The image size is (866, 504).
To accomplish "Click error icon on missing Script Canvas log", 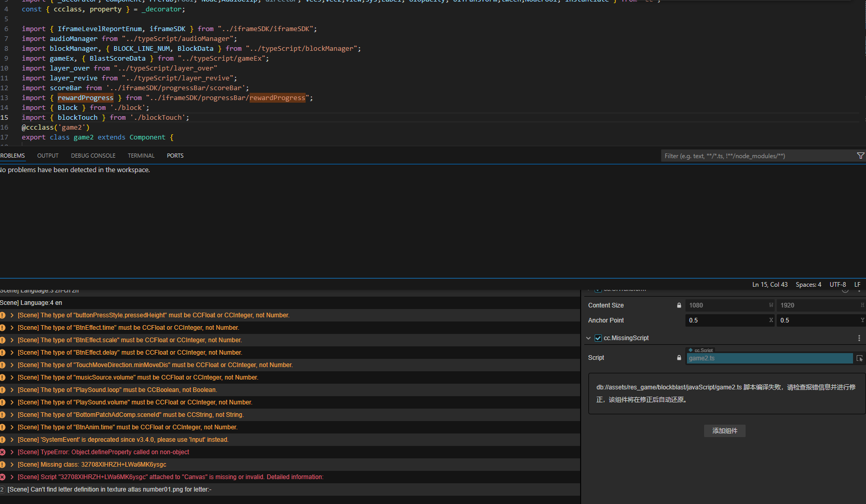I will 3,477.
